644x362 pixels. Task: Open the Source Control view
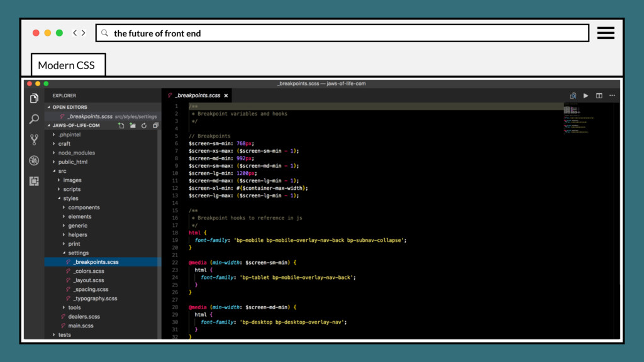click(34, 140)
